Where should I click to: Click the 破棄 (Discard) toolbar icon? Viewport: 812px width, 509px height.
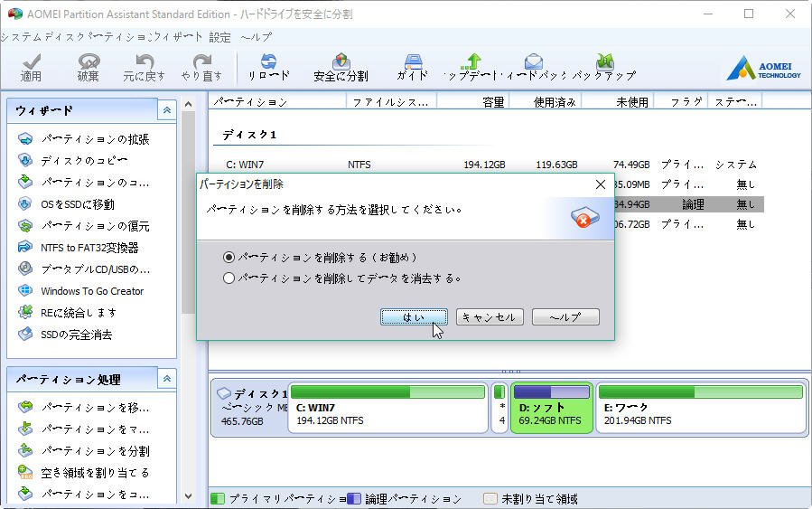tap(89, 62)
